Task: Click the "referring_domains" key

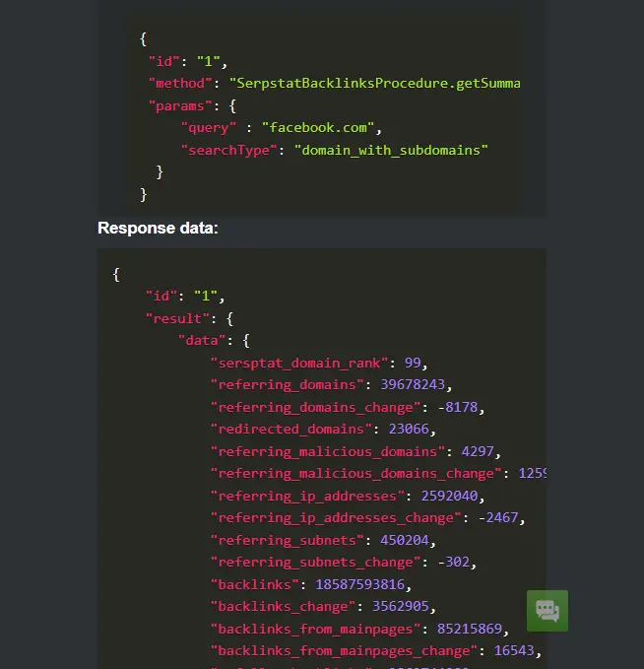Action: (x=287, y=385)
